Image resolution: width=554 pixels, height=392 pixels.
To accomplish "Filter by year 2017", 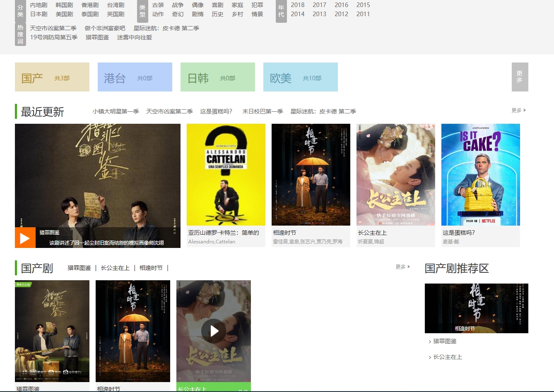I will point(320,5).
